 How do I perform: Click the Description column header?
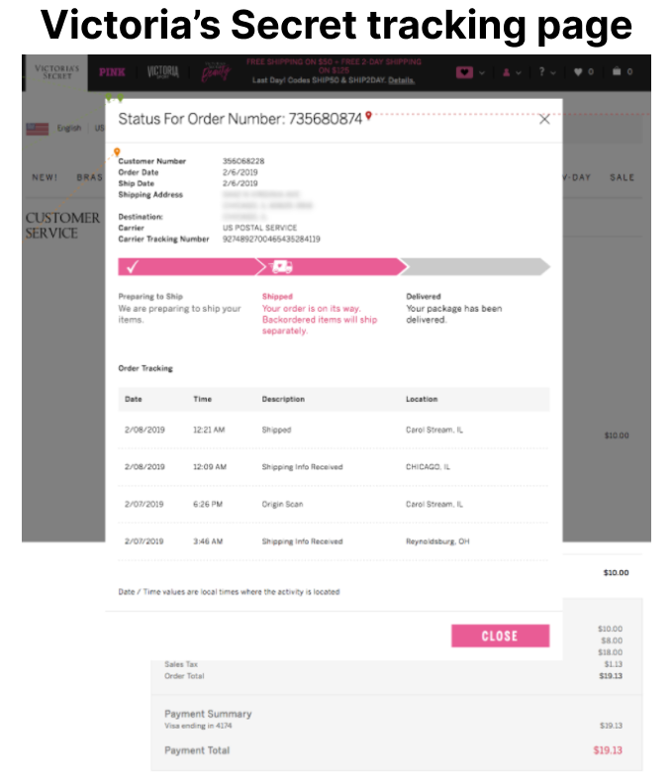pyautogui.click(x=283, y=399)
